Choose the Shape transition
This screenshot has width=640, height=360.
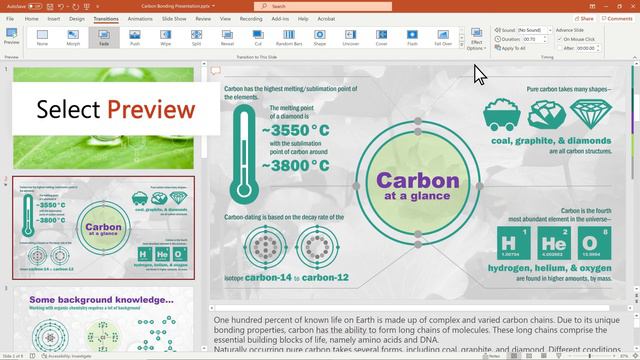tap(320, 38)
